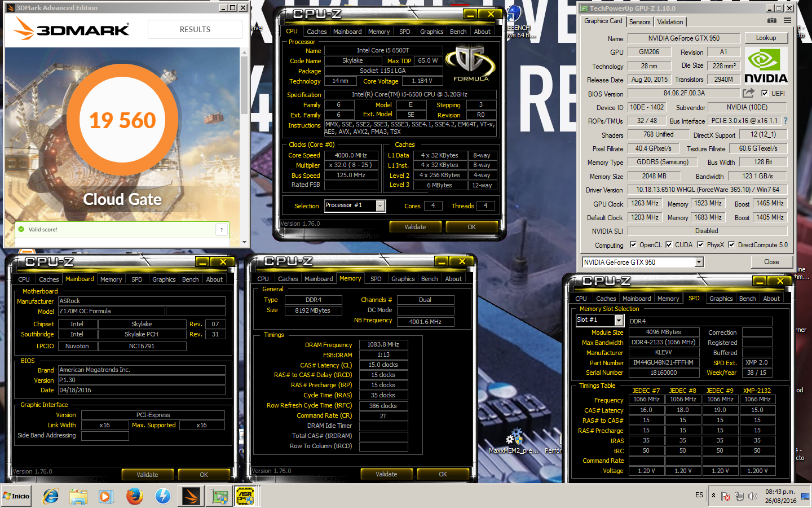Click the 1083.8 MHz DRAM frequency value
812x508 pixels.
coord(383,344)
